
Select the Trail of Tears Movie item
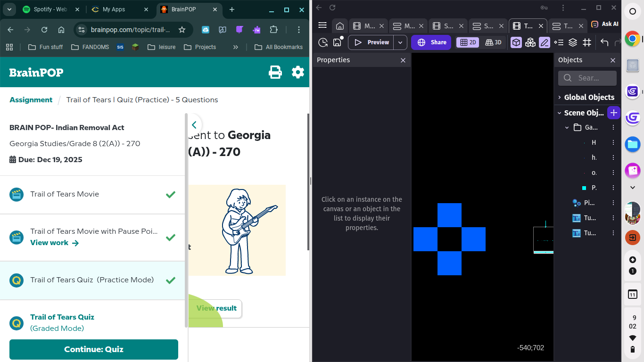click(x=65, y=194)
